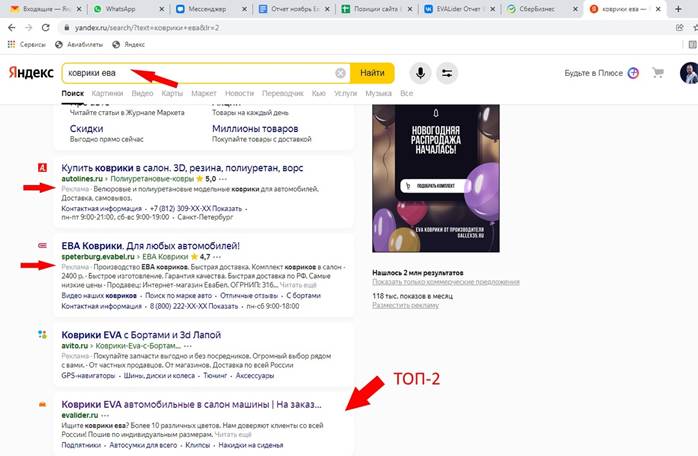Screen dimensions: 698x456
Task: Click Подобрать комплект on the banner
Action: tap(434, 186)
